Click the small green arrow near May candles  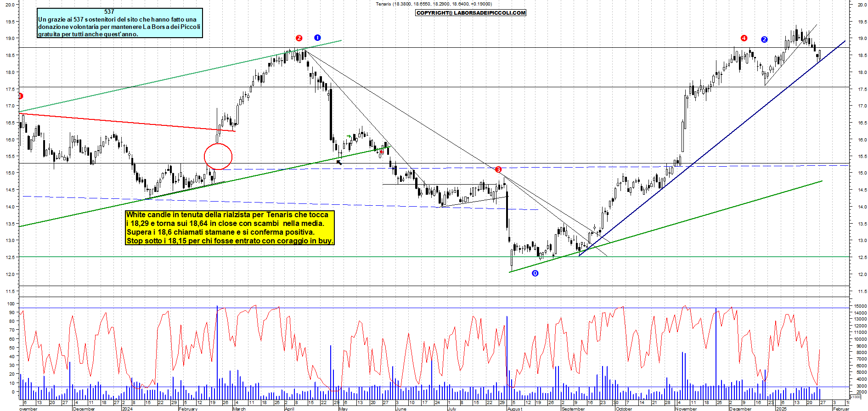349,136
